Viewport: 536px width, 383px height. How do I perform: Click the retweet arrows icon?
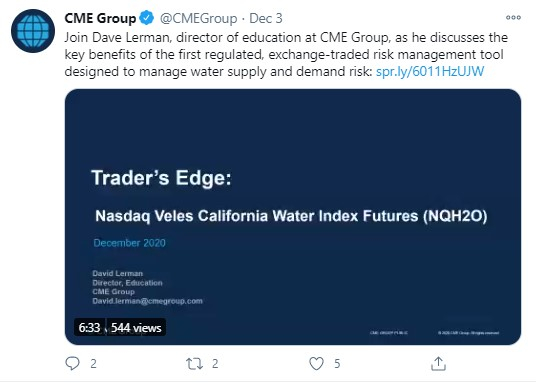click(x=194, y=364)
